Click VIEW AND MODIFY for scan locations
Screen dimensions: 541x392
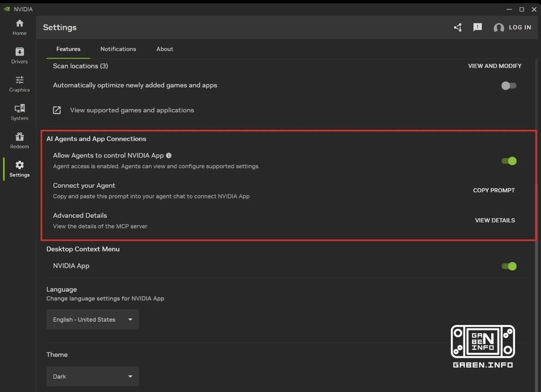(x=495, y=66)
